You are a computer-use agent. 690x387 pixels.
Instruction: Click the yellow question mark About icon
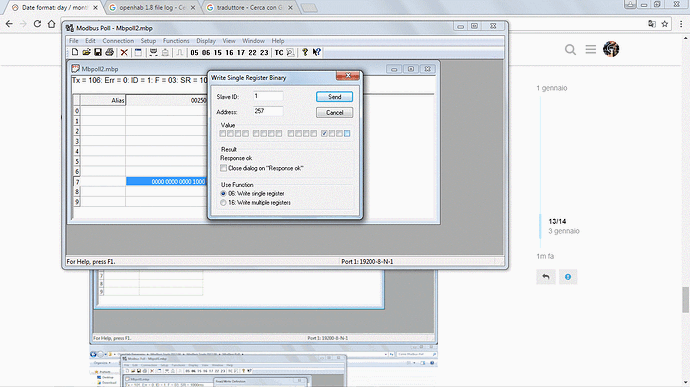(x=305, y=52)
